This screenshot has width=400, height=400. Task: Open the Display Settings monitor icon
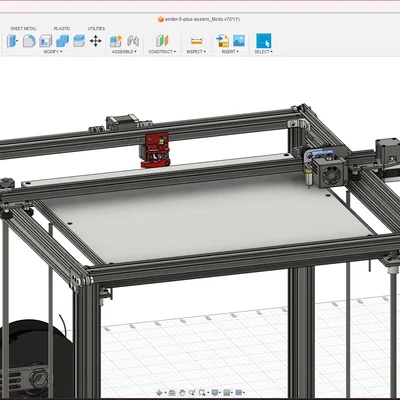(x=215, y=393)
